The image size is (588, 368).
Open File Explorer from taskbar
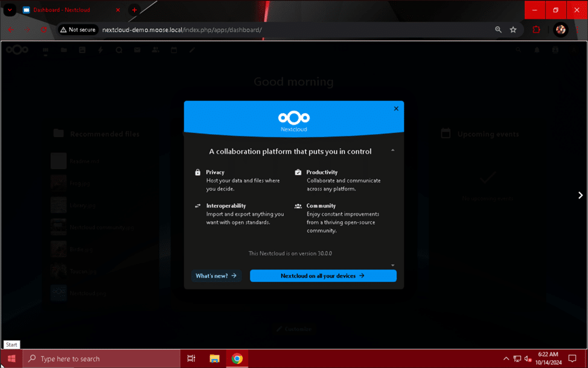click(x=214, y=358)
